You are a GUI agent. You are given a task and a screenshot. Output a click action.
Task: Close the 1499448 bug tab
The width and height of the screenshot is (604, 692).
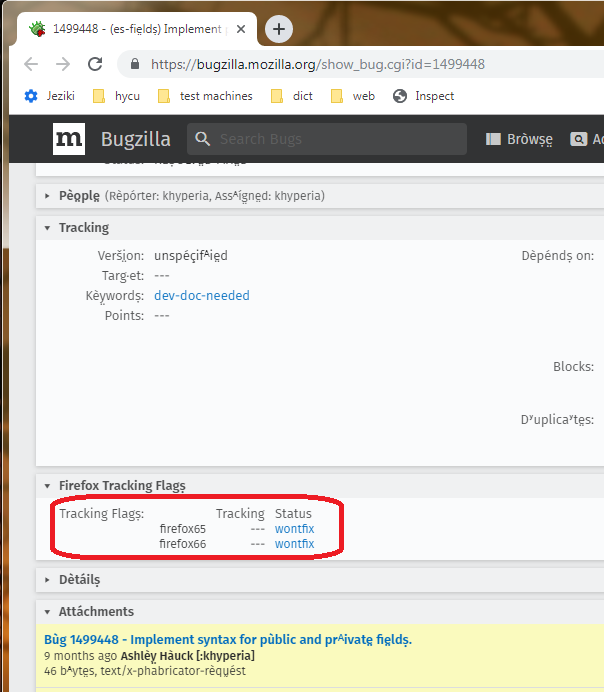241,29
